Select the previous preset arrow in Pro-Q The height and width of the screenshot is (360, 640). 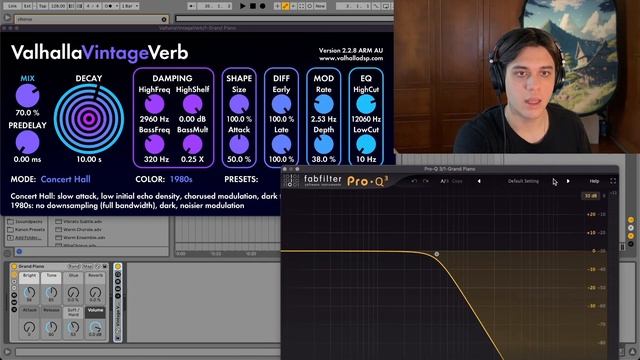479,181
